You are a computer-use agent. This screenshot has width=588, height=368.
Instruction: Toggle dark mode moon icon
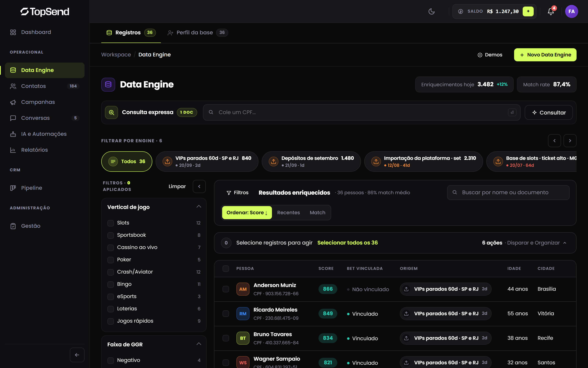click(x=432, y=11)
